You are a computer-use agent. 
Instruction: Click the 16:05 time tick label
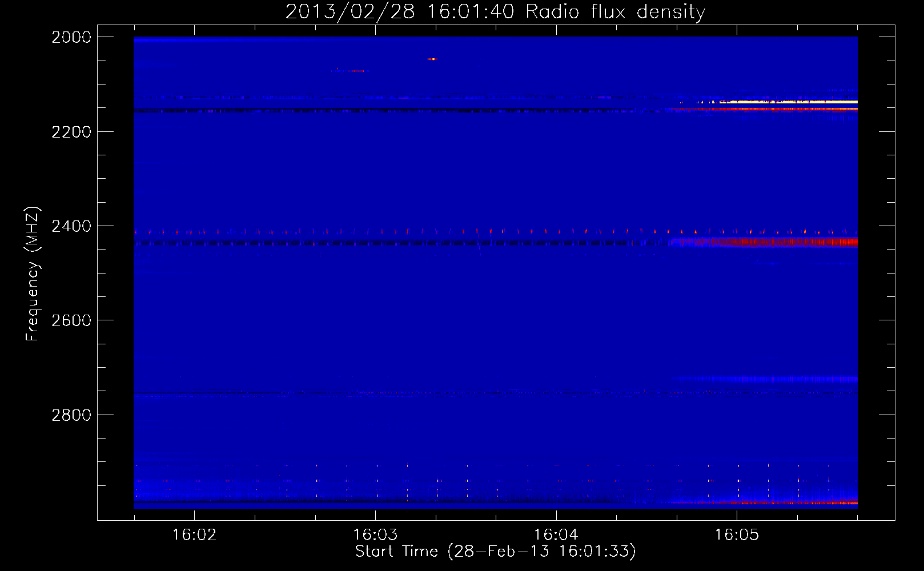point(737,534)
